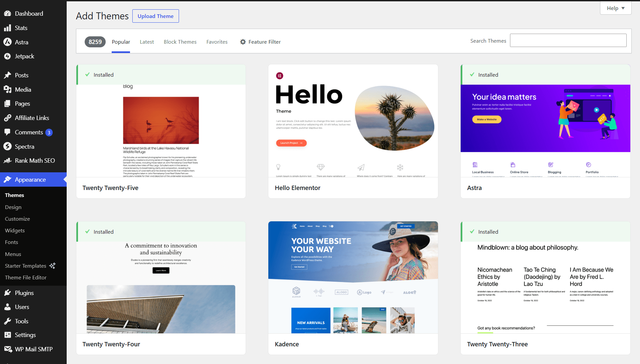The image size is (640, 364).
Task: Click the 8259 theme count badge
Action: (x=95, y=42)
